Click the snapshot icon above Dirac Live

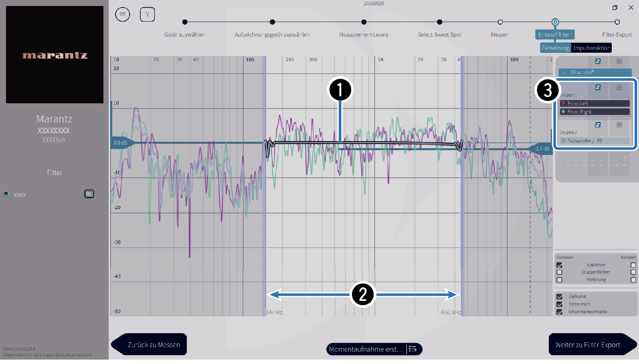tap(619, 61)
